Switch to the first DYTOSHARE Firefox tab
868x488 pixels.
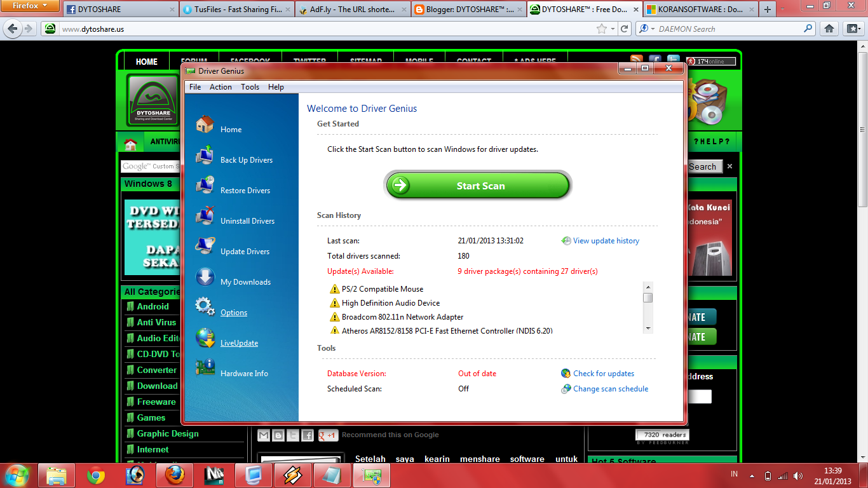(121, 10)
